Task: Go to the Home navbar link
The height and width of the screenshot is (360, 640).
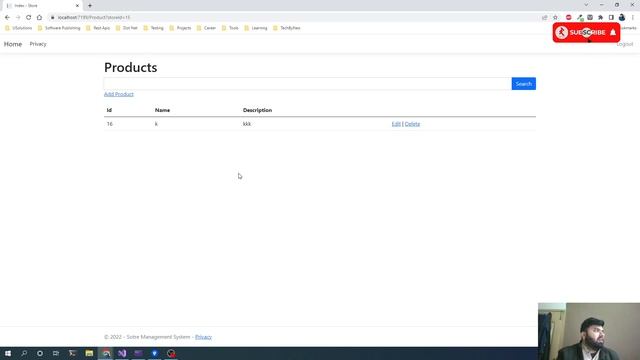Action: pos(13,44)
